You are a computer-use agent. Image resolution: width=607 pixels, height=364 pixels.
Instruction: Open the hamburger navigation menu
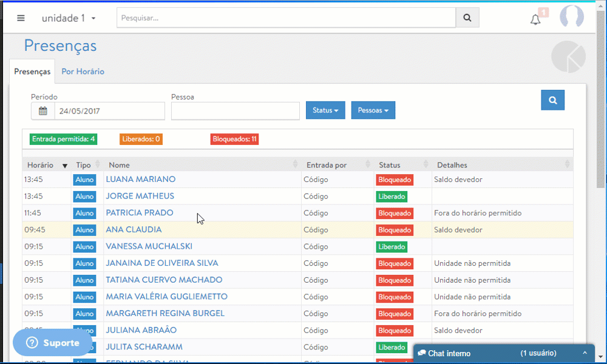tap(21, 18)
